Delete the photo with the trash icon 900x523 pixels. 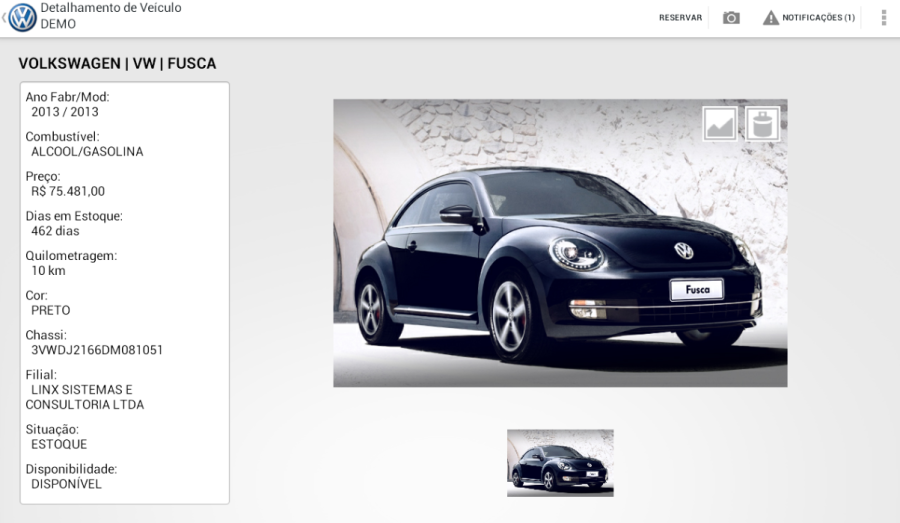click(763, 123)
